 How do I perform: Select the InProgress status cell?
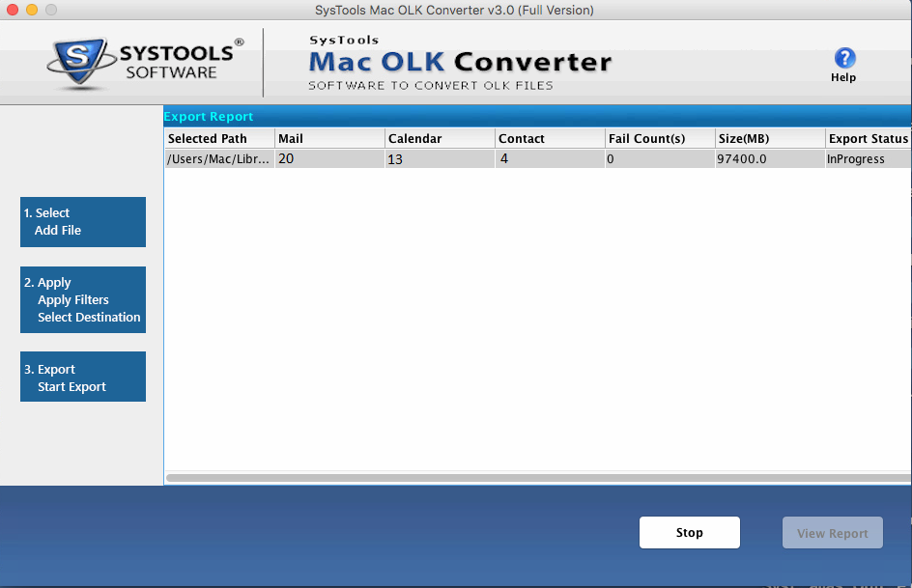[869, 158]
